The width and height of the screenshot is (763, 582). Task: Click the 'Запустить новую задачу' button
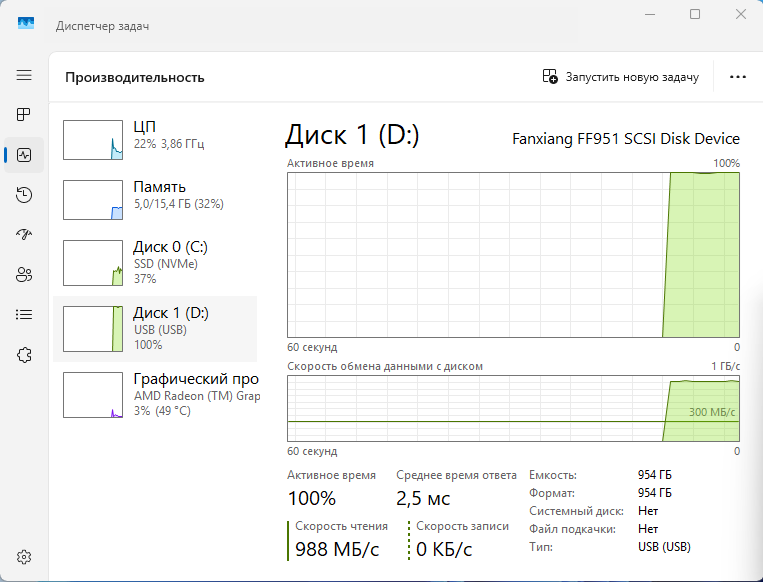tap(620, 77)
